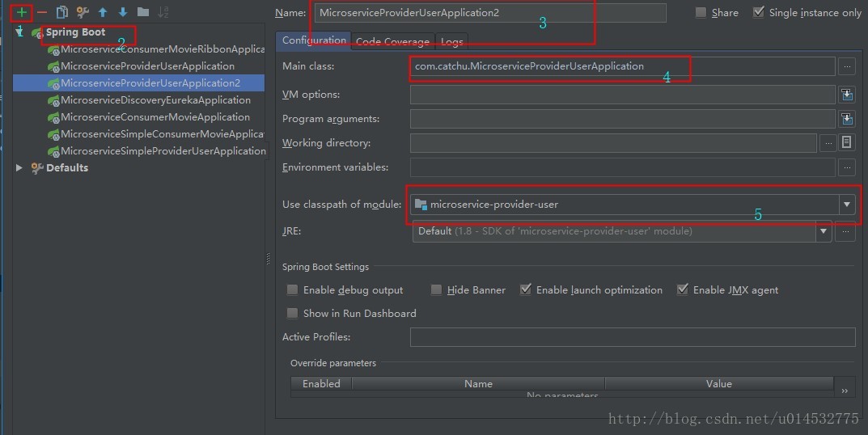Image resolution: width=868 pixels, height=435 pixels.
Task: Click the Main class field
Action: [622, 66]
